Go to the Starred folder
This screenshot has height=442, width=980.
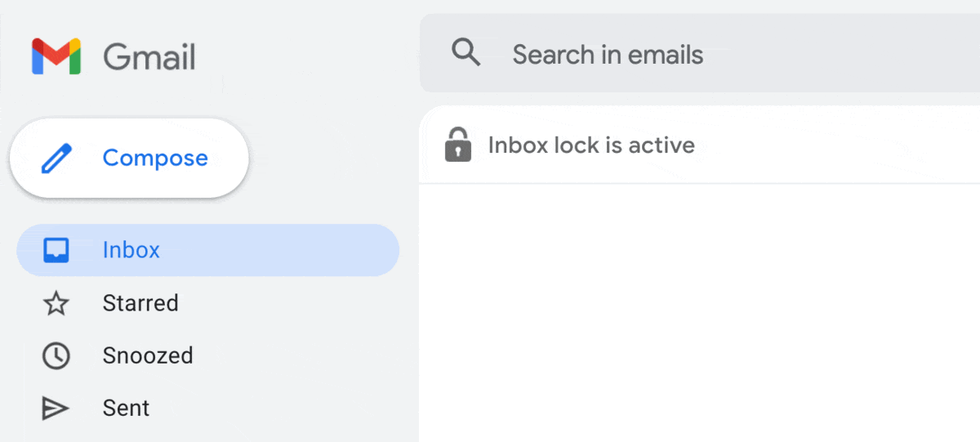coord(140,303)
